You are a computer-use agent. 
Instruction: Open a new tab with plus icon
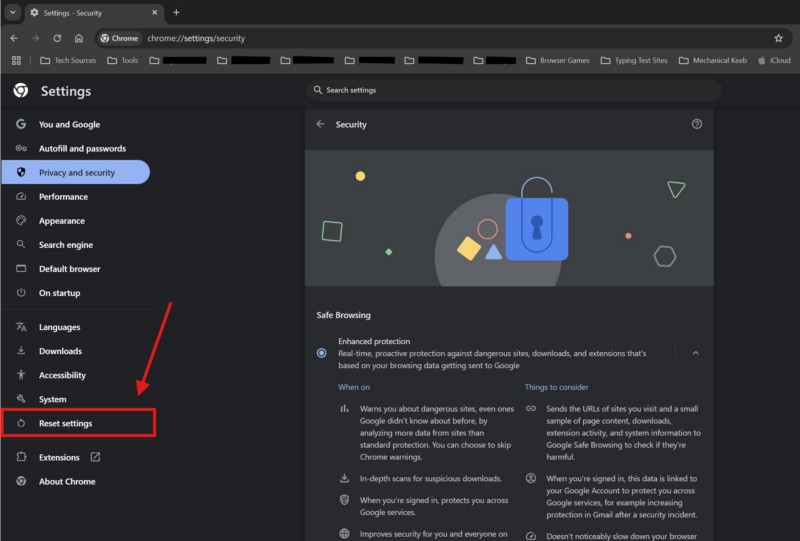pos(176,12)
